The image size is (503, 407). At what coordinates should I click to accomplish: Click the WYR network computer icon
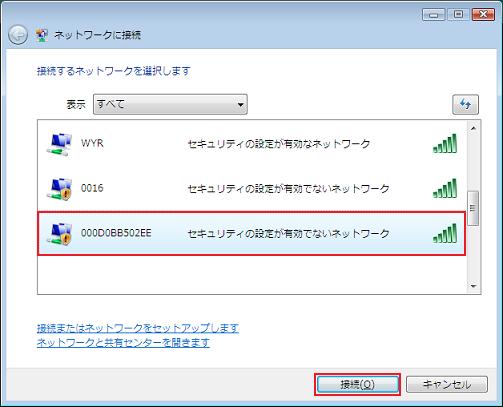[59, 144]
